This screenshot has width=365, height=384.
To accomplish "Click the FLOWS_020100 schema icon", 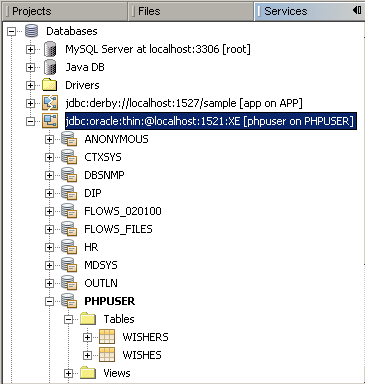I will [x=69, y=211].
